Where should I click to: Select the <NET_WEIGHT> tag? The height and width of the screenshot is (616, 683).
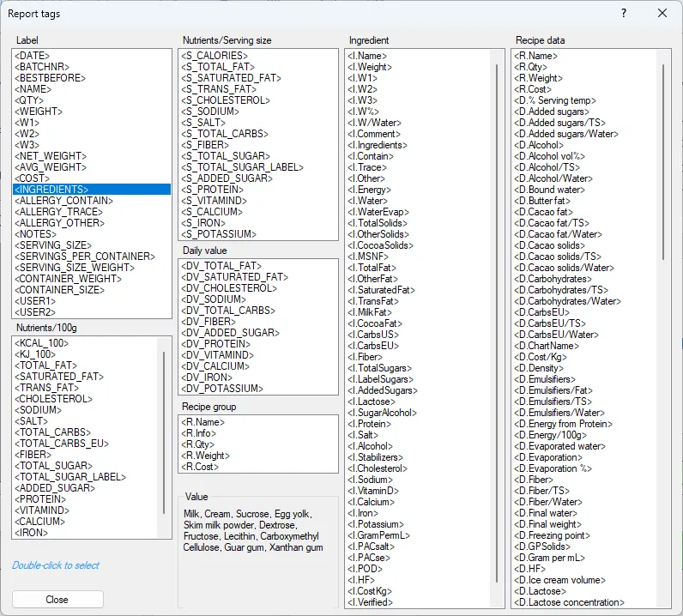click(51, 156)
